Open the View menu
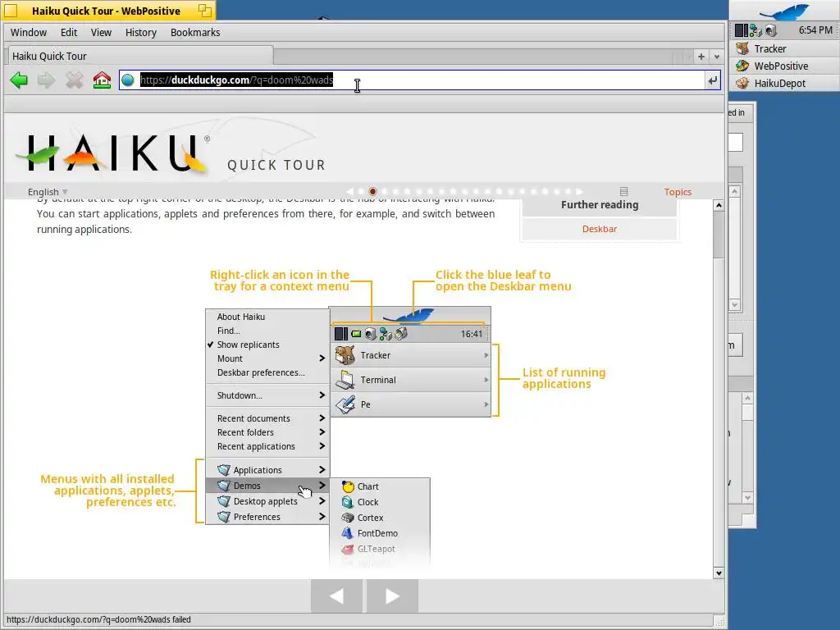 (x=101, y=32)
